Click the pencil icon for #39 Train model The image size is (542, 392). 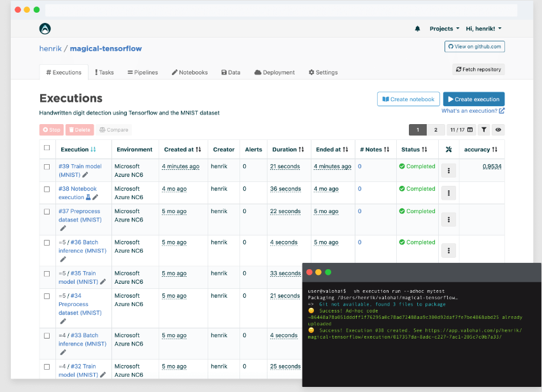coord(85,175)
